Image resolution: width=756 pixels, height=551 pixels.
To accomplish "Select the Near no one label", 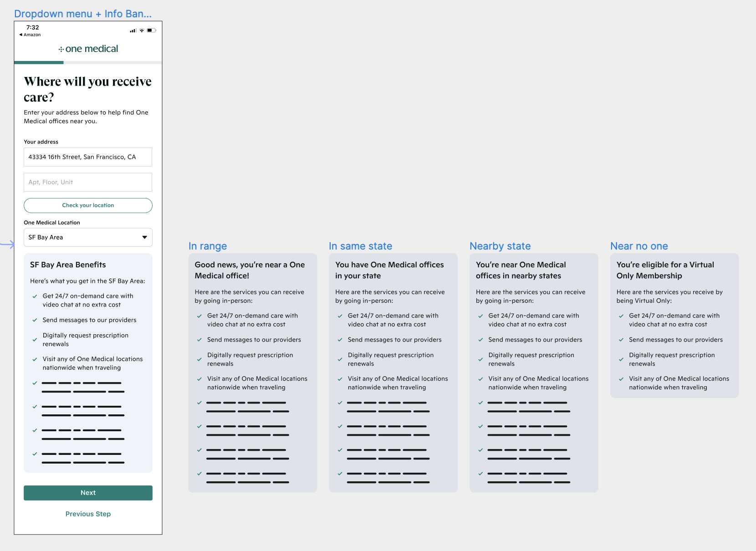I will tap(639, 246).
